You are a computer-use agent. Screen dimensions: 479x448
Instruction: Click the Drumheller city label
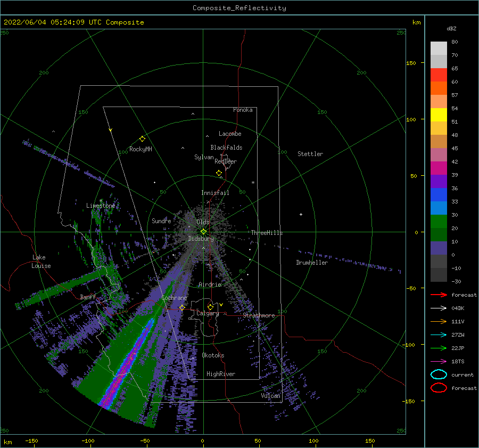click(x=312, y=263)
